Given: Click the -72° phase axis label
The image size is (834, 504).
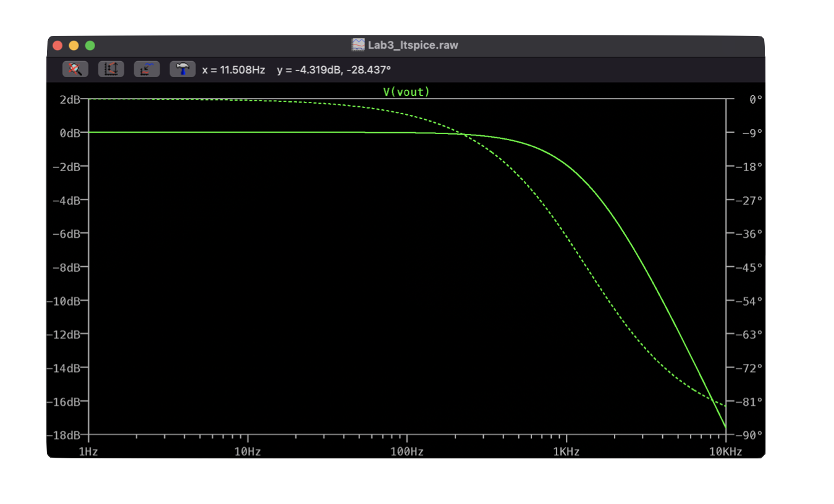Looking at the screenshot, I should 749,368.
